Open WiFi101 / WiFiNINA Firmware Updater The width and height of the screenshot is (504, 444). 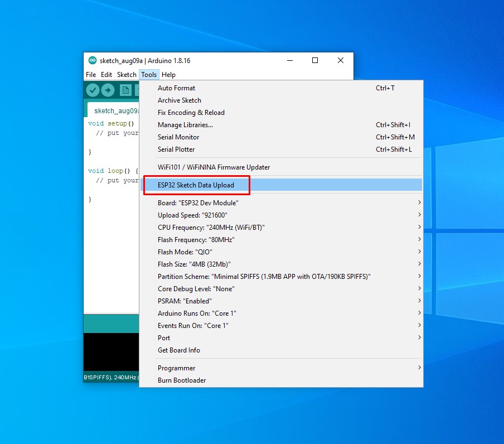click(x=214, y=167)
